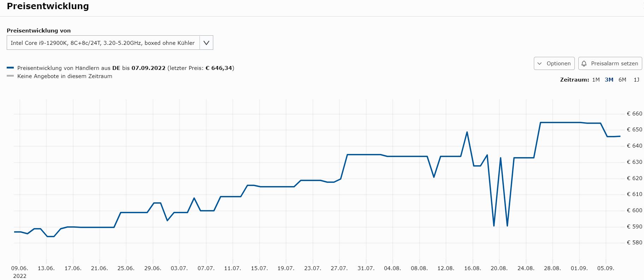Show the 6M price history
The image size is (644, 280).
622,80
